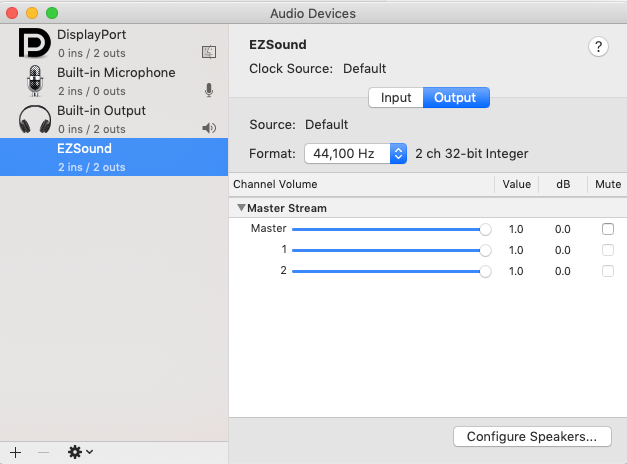627x464 pixels.
Task: Mute the Master channel checkbox
Action: point(608,229)
